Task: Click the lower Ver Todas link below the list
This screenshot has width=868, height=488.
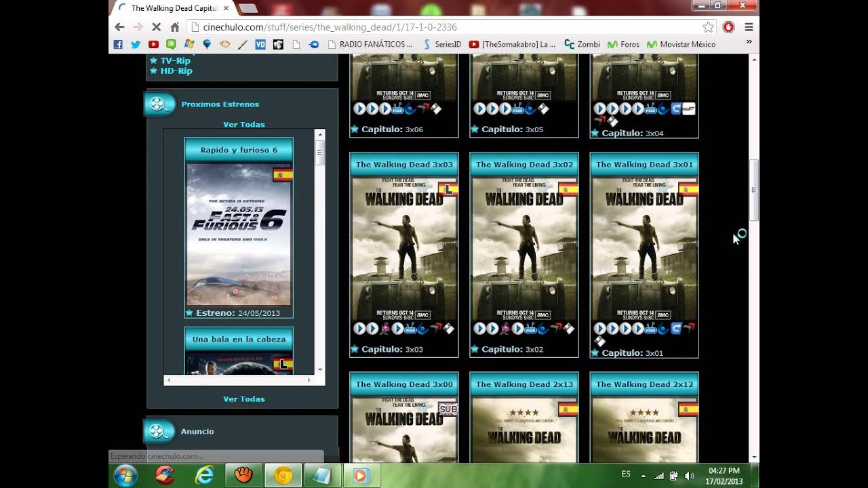Action: coord(244,399)
